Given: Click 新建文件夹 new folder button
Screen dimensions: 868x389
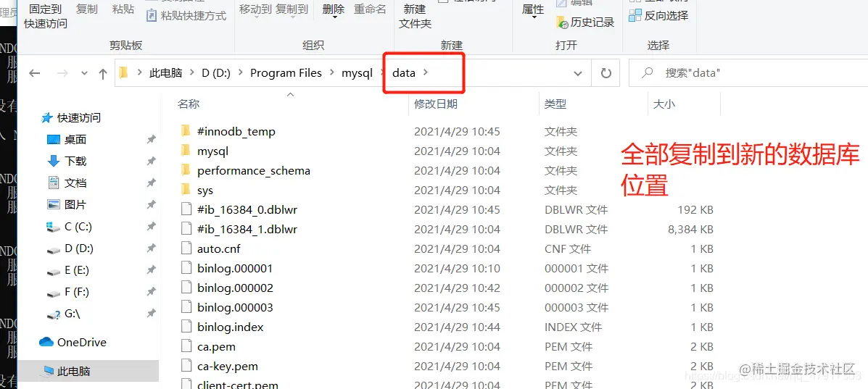Looking at the screenshot, I should 415,17.
